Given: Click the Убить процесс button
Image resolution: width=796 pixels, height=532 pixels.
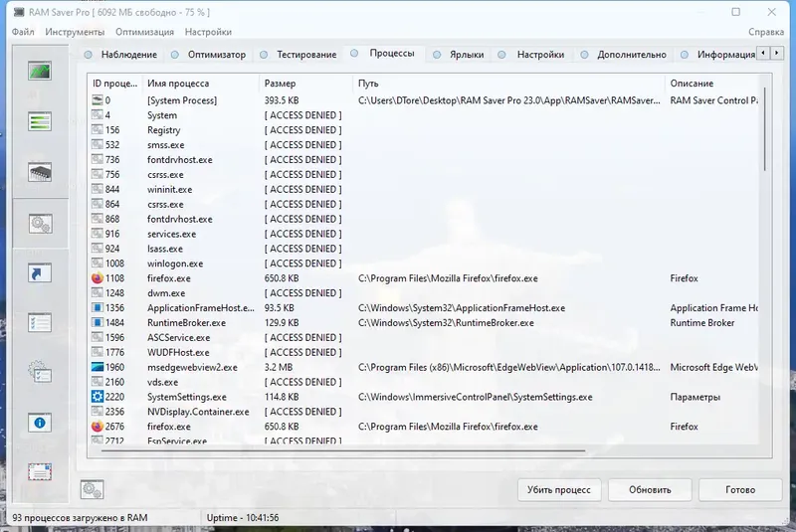Looking at the screenshot, I should click(559, 490).
